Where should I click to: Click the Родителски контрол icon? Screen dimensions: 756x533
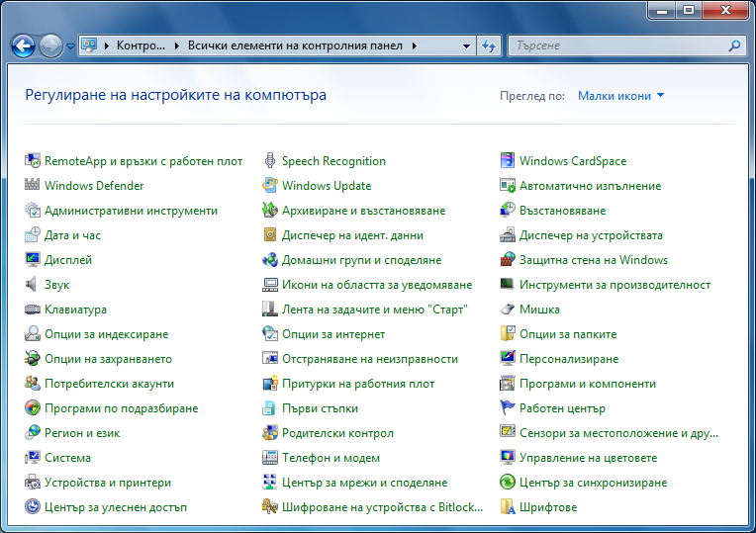(x=270, y=433)
